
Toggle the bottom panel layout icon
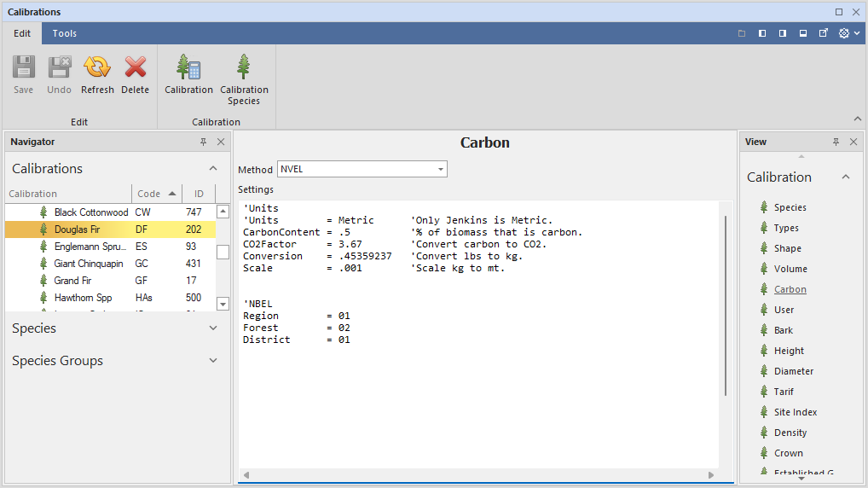coord(803,33)
